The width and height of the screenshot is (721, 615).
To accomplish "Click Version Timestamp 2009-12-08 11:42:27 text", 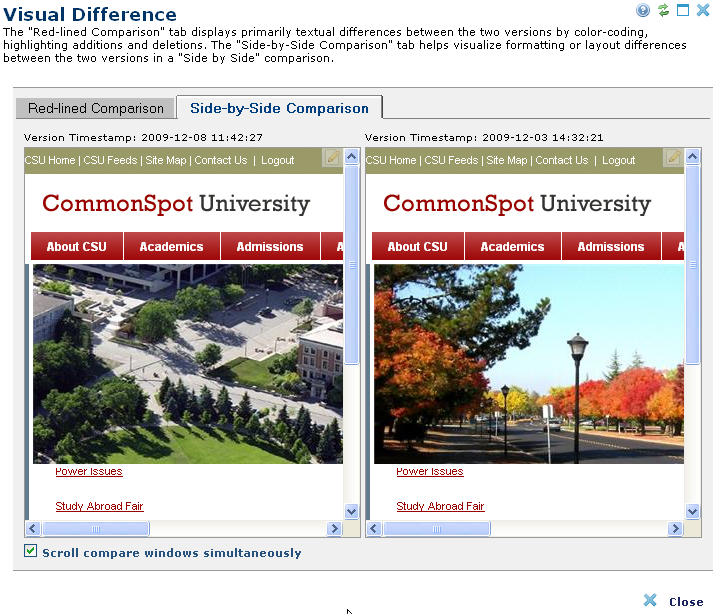I will tap(143, 138).
